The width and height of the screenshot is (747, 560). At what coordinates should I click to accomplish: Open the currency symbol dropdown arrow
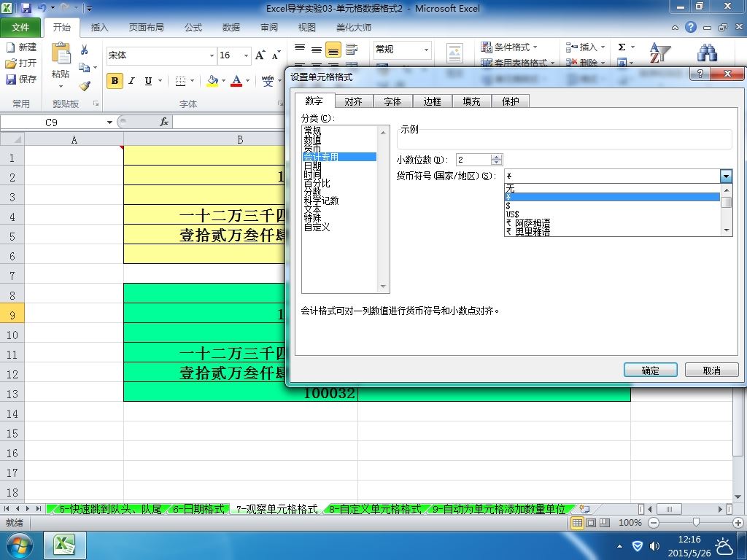(726, 176)
